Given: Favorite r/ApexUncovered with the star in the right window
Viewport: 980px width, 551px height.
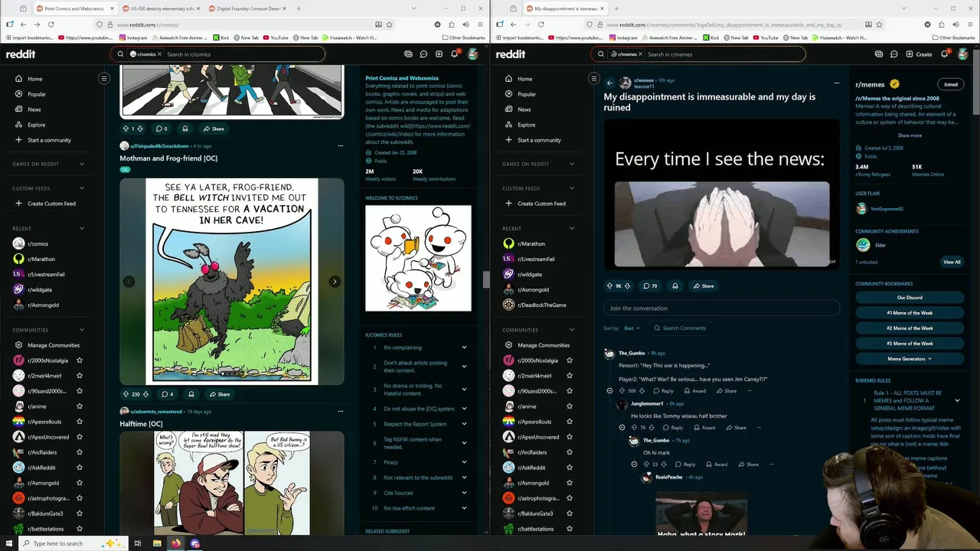Looking at the screenshot, I should 570,437.
